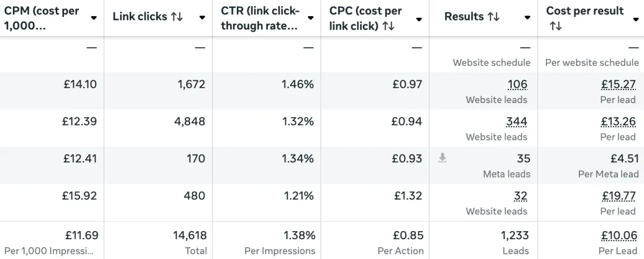This screenshot has height=259, width=644.
Task: Sort by the Link clicks sort arrows
Action: coord(177,17)
